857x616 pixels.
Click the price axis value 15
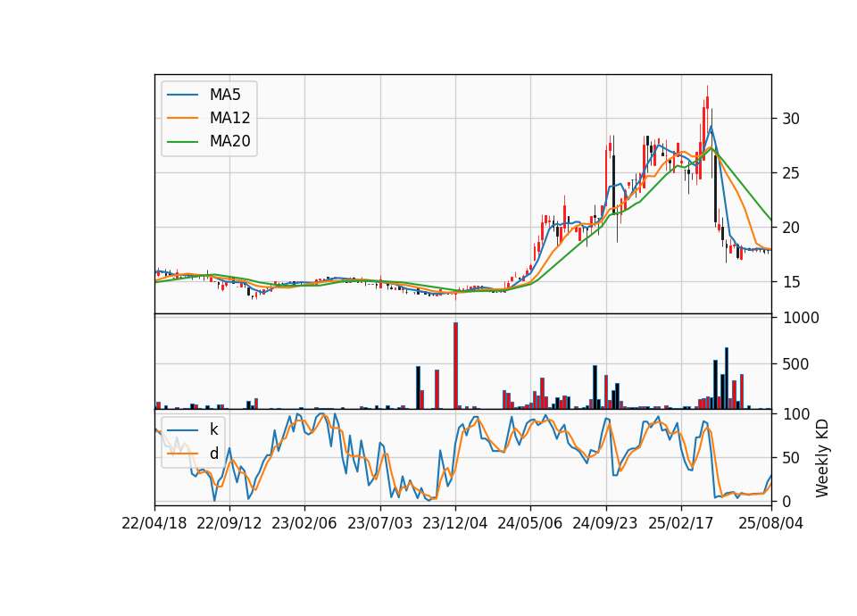point(791,282)
